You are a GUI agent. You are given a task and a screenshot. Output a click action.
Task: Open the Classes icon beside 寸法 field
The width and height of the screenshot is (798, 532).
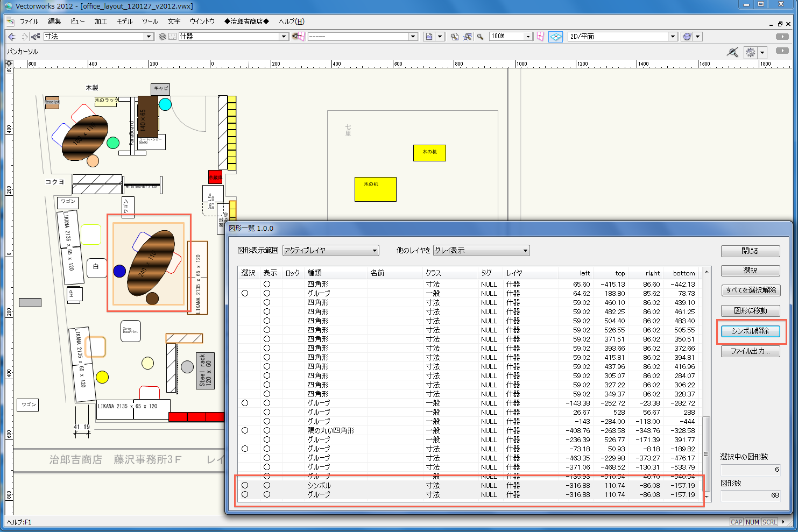click(x=36, y=37)
